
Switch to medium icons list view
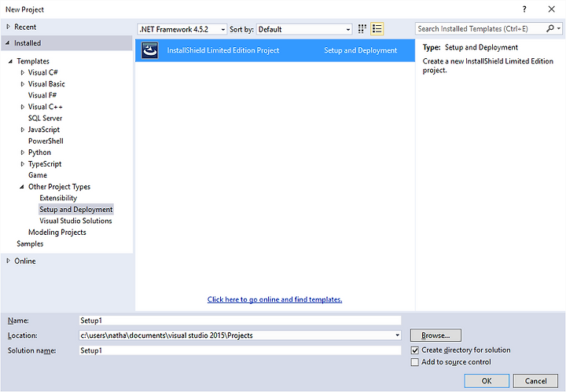click(377, 29)
